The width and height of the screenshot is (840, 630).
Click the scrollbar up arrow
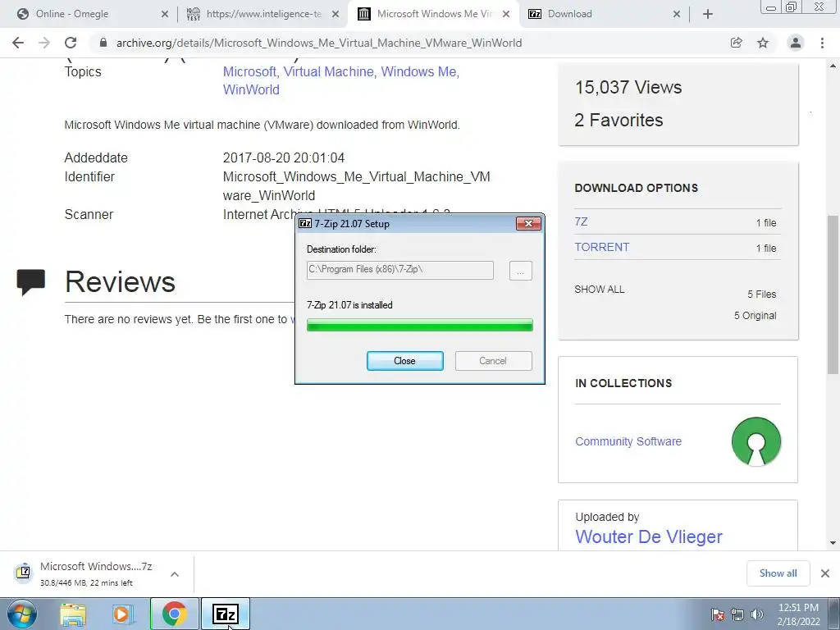pyautogui.click(x=833, y=66)
